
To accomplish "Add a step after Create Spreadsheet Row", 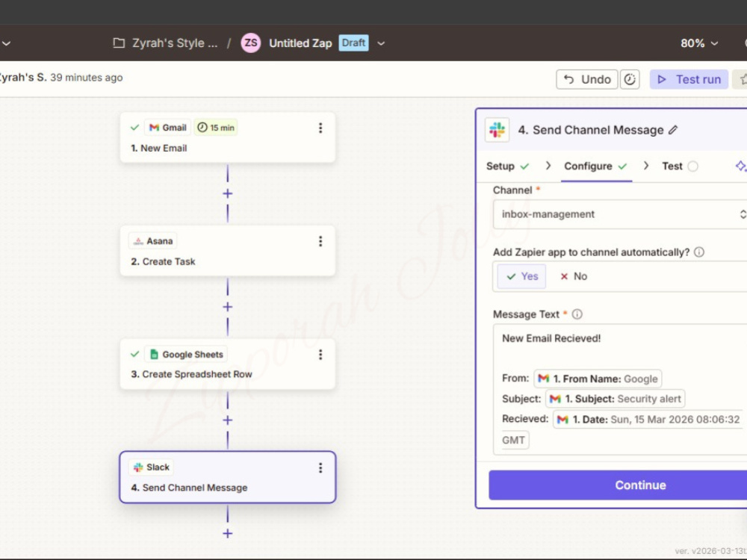I will 228,420.
